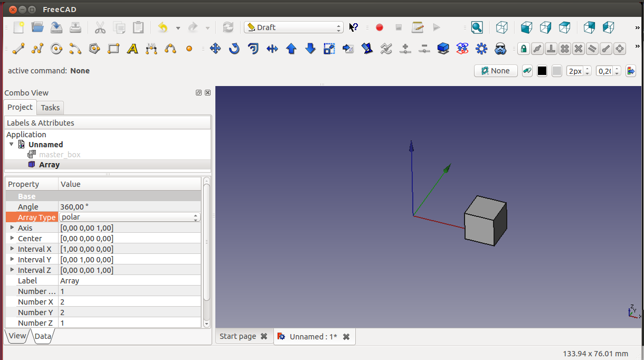Click the yellow Text annotation tool
The height and width of the screenshot is (360, 644).
tap(132, 49)
